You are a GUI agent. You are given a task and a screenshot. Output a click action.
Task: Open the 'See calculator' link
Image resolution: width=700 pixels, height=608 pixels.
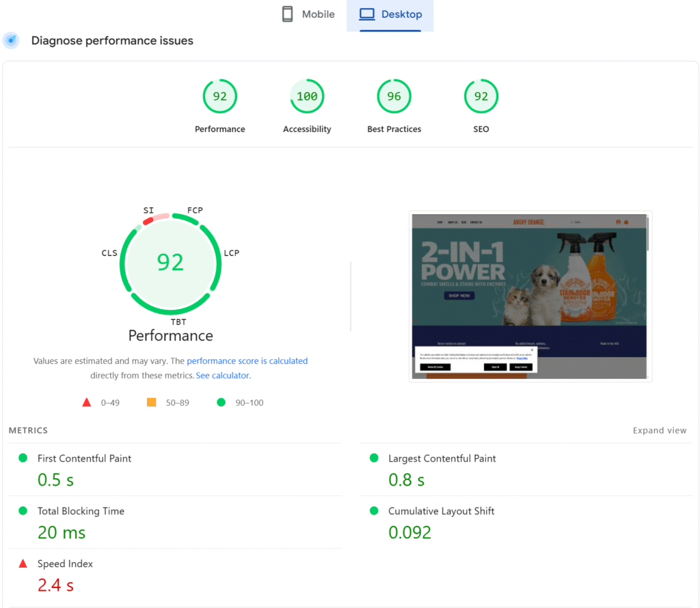[222, 375]
